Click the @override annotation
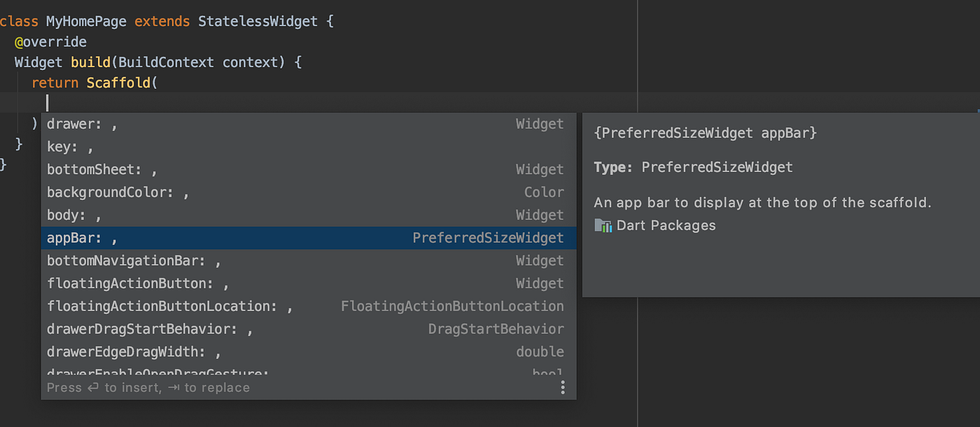 [x=50, y=41]
